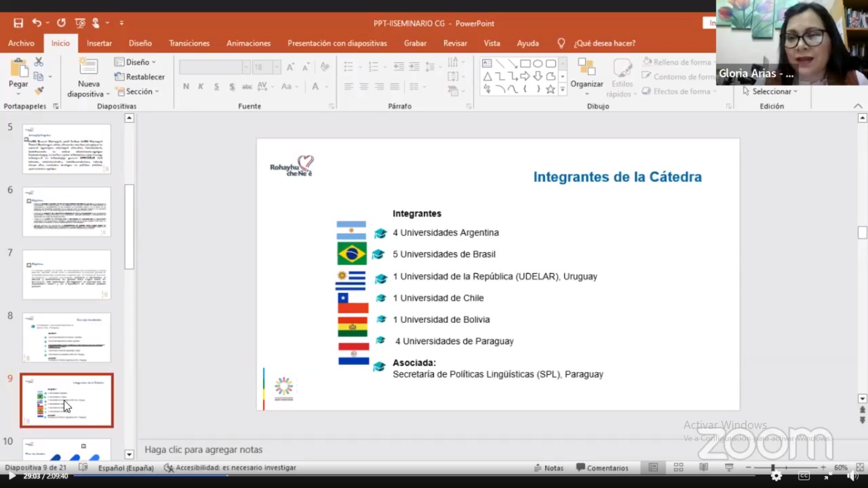This screenshot has height=488, width=868.
Task: Toggle closed captions CC button
Action: tap(803, 476)
